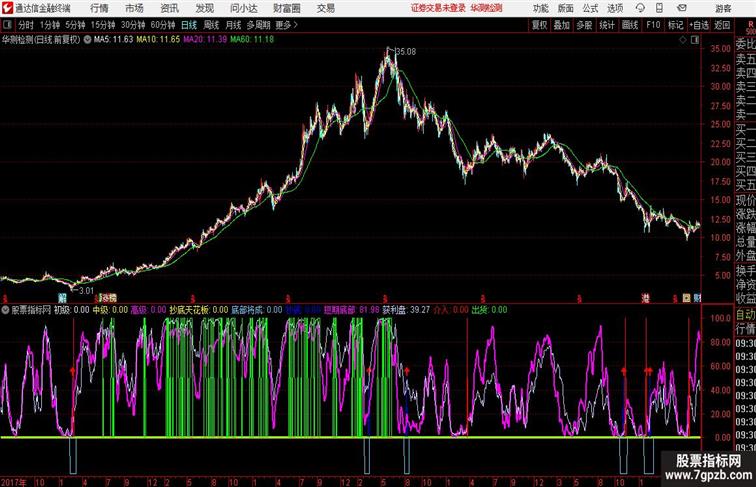This screenshot has height=487, width=756.
Task: Open the 版面 menu
Action: click(x=566, y=8)
